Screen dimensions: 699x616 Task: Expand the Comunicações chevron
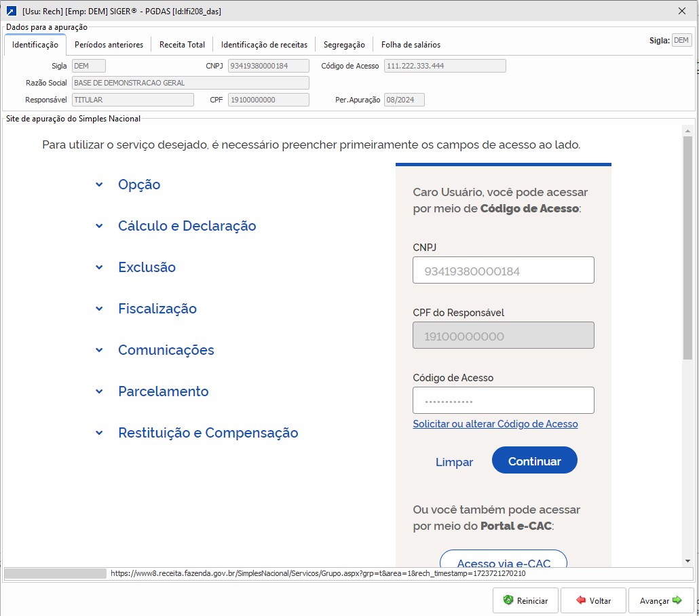pyautogui.click(x=99, y=350)
